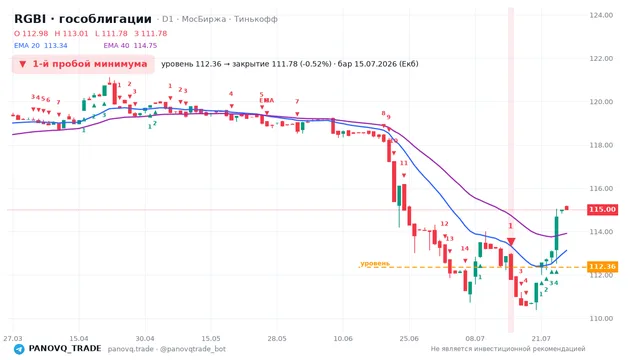Click the large red triangle breakout marker
This screenshot has width=640, height=360.
(511, 242)
